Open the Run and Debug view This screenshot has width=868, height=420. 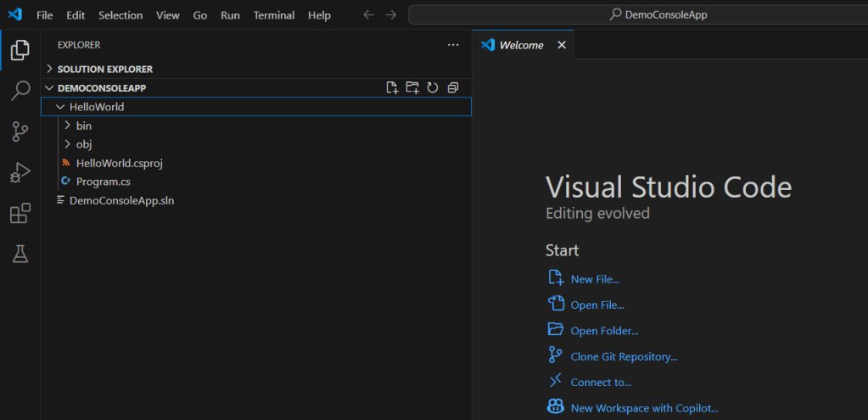point(20,172)
